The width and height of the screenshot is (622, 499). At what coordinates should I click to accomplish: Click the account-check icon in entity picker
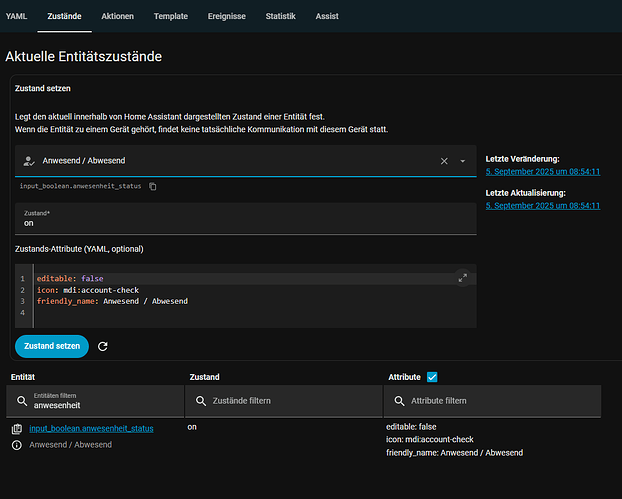(x=29, y=161)
